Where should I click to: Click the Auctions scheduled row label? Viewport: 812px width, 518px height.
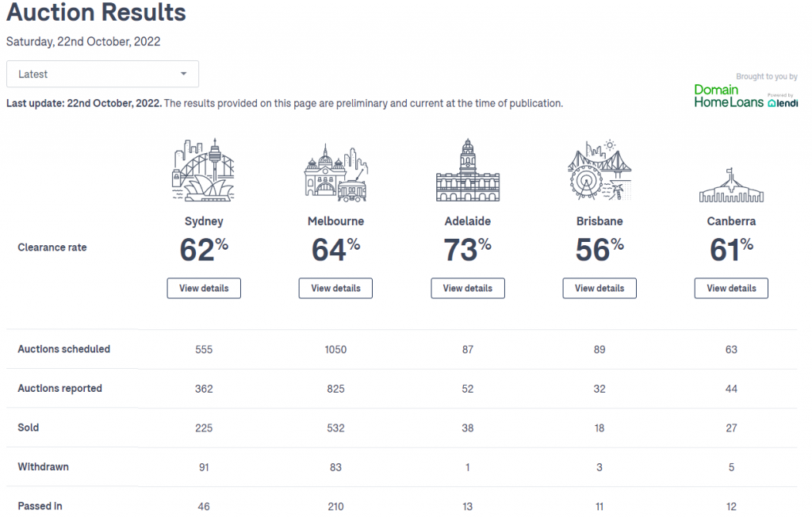[x=63, y=349]
